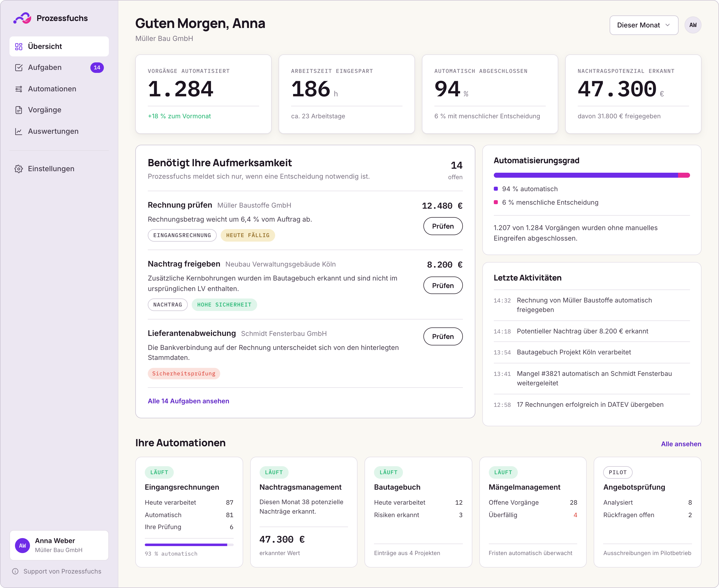Screen dimensions: 719x588
Task: Select the 12:58 DATEV Rechnungen activity
Action: pyautogui.click(x=592, y=405)
